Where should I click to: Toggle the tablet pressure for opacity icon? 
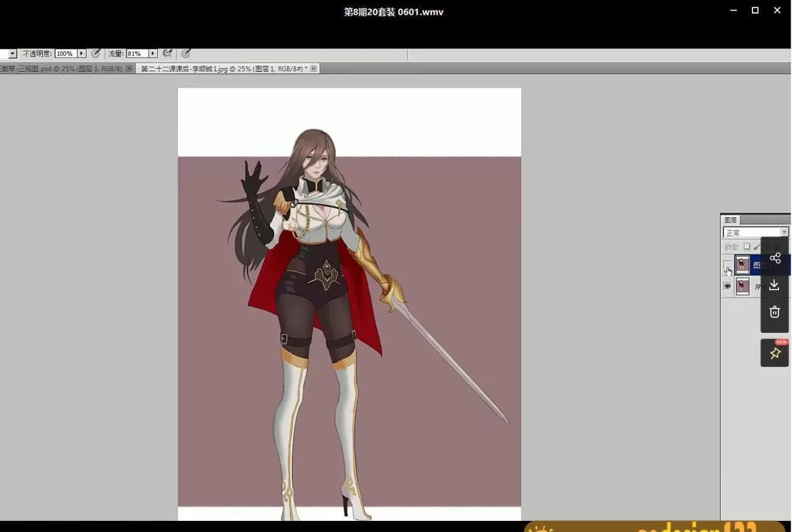coord(96,54)
